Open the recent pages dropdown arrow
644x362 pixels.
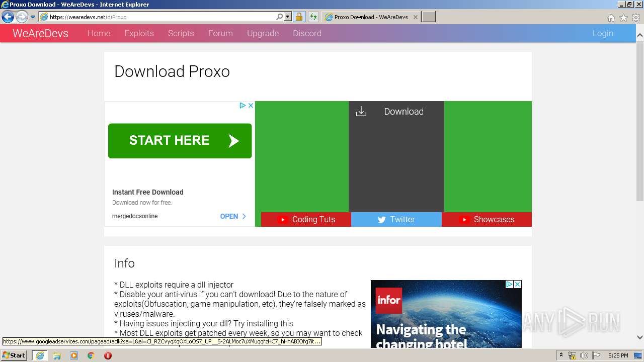click(x=33, y=17)
